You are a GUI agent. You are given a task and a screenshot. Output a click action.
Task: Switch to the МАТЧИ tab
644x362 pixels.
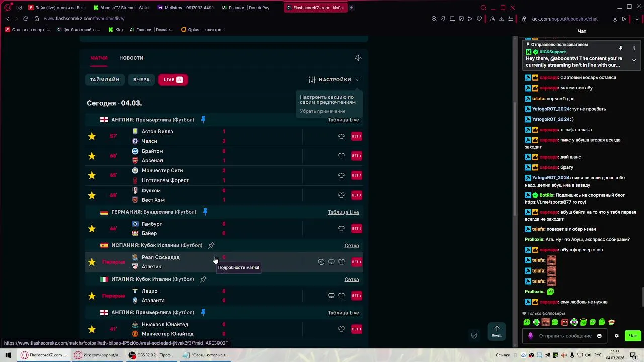click(x=99, y=58)
